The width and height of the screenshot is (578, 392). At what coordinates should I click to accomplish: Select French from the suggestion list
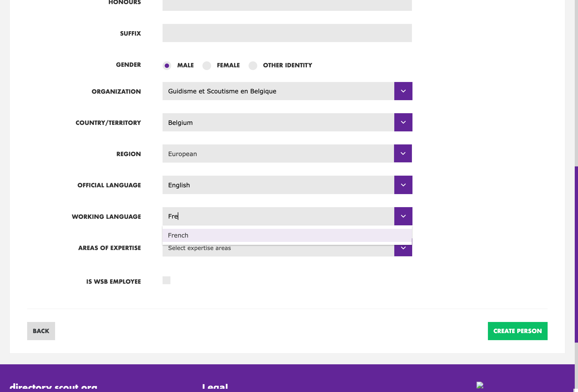287,235
